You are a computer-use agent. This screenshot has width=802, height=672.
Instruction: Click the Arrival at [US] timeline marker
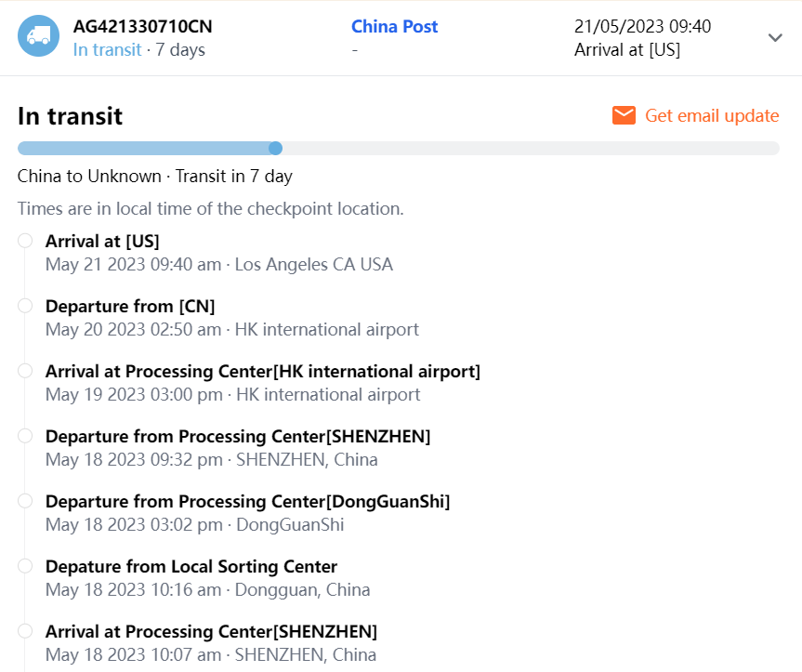click(25, 241)
